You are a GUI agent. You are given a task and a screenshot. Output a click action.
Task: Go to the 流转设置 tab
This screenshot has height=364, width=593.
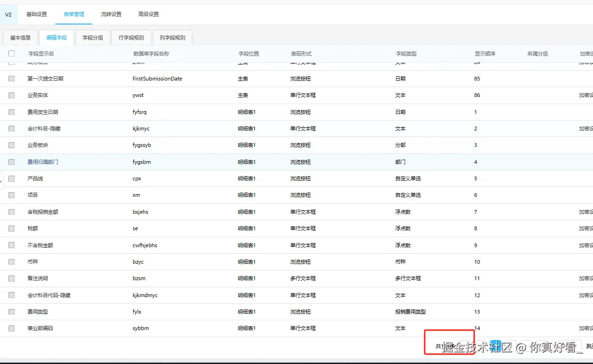[111, 14]
